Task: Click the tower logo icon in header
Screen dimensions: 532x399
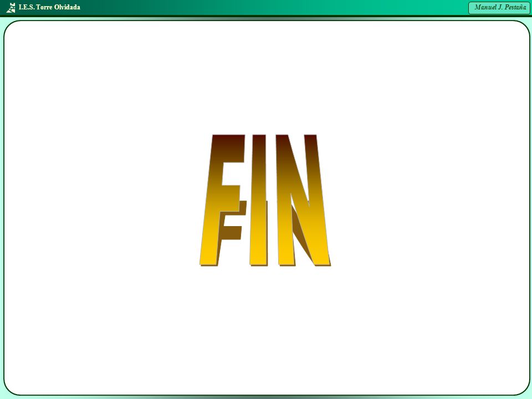Action: coord(11,7)
